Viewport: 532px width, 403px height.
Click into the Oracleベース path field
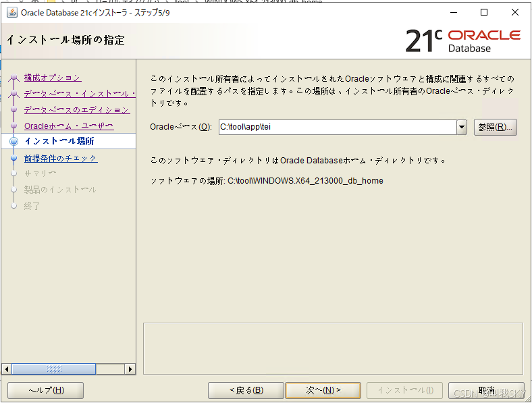[x=338, y=127]
